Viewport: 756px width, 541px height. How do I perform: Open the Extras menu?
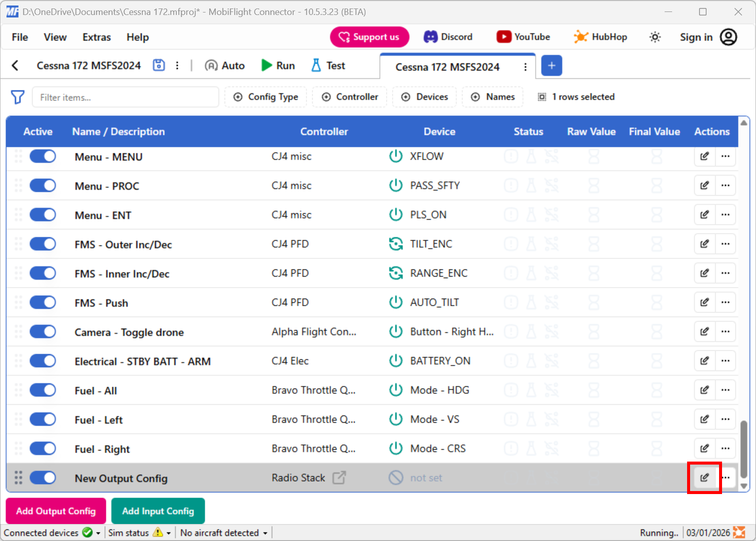click(96, 37)
